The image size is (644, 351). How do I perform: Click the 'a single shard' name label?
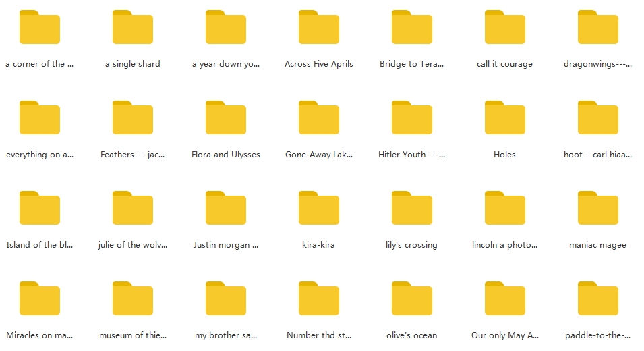(133, 64)
